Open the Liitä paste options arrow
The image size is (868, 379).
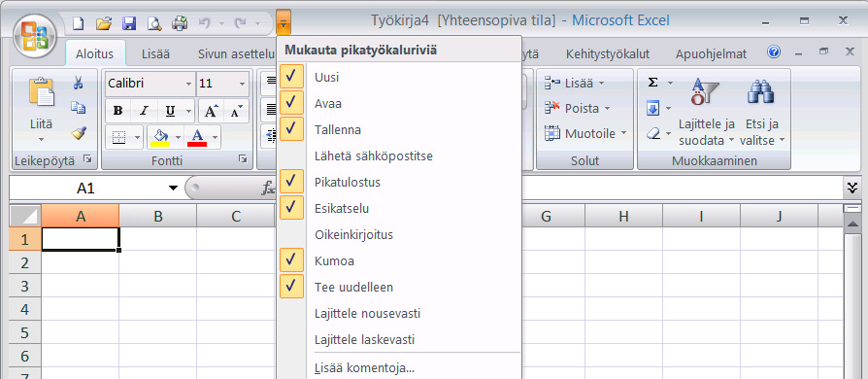[x=41, y=139]
